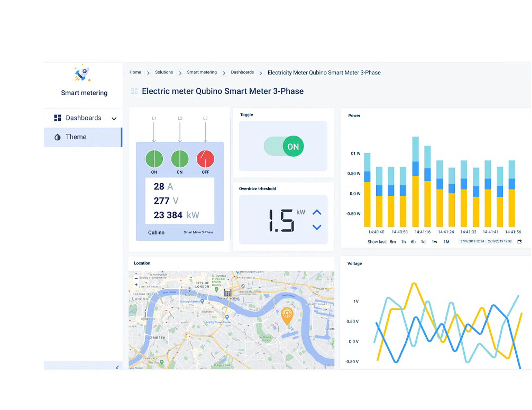Show last 6h on the Power chart
Screen dimensions: 532x410
click(x=413, y=242)
